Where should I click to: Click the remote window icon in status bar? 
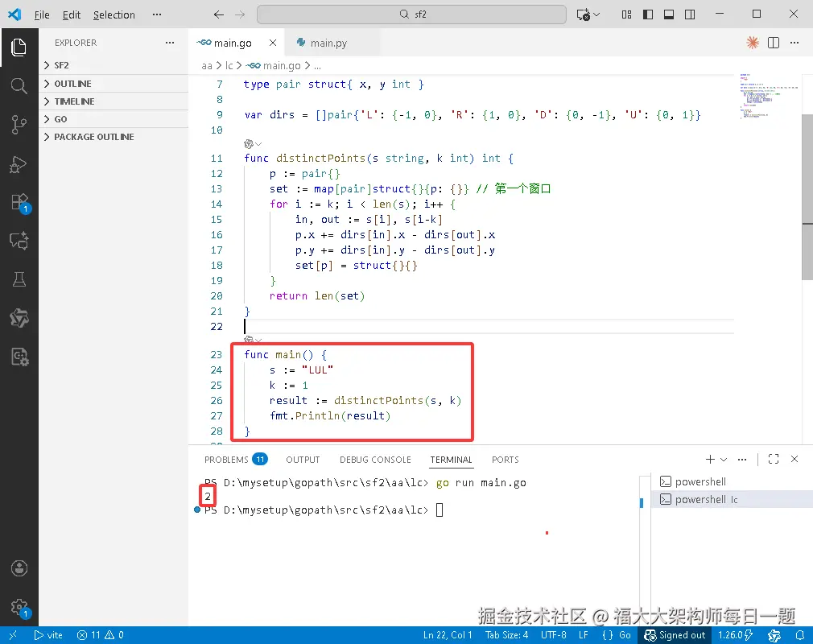point(13,634)
